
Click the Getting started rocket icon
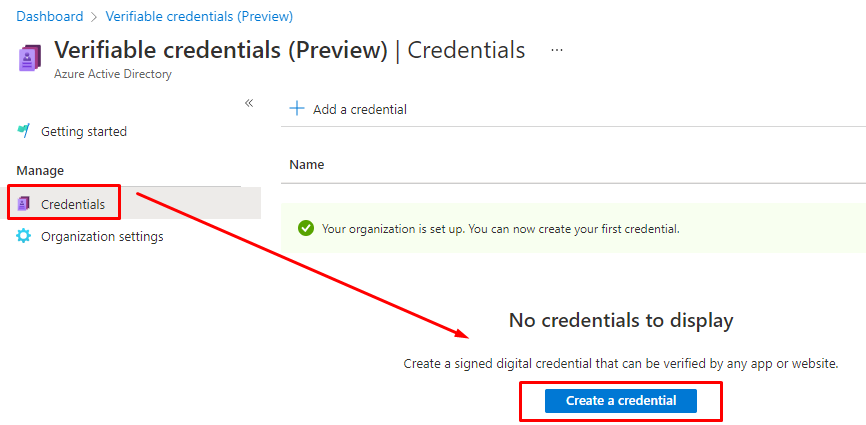[x=24, y=131]
